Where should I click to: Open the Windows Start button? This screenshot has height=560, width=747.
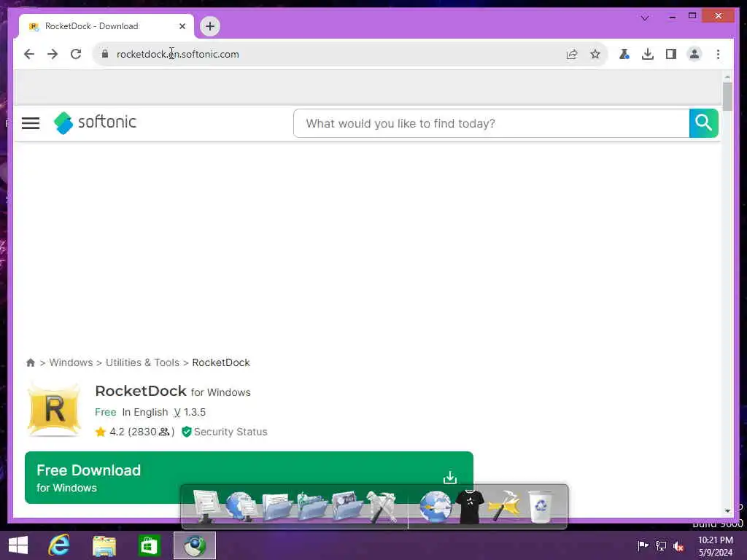[18, 545]
